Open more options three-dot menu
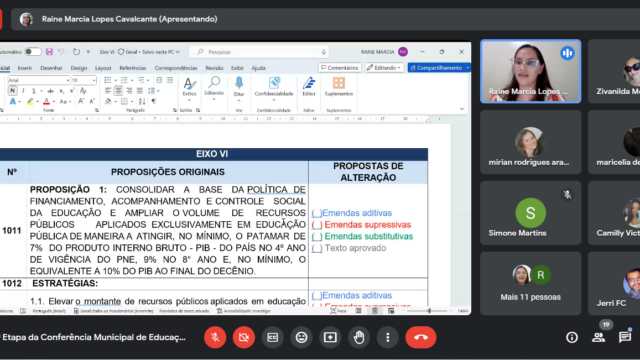 [x=388, y=337]
